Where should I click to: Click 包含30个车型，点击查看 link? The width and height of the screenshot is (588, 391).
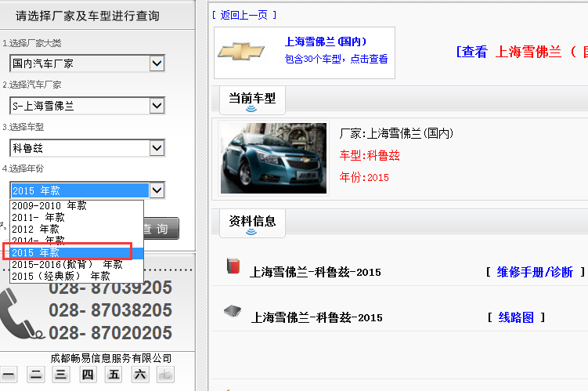336,60
